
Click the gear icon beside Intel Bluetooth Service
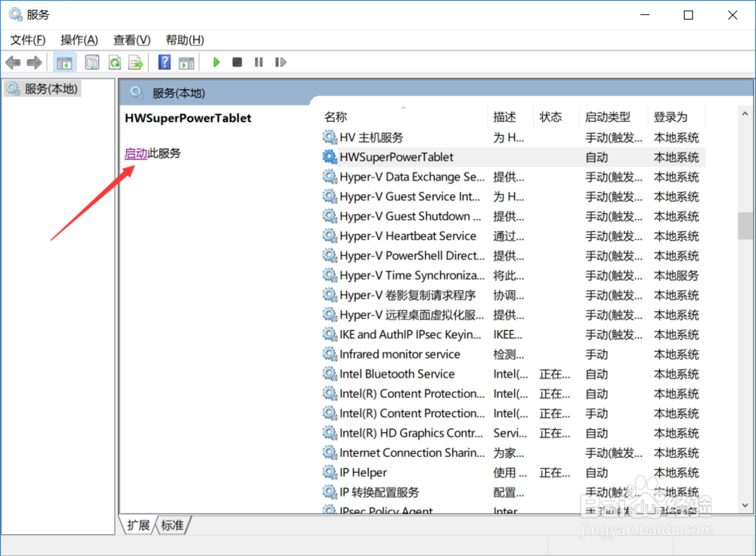[x=330, y=374]
